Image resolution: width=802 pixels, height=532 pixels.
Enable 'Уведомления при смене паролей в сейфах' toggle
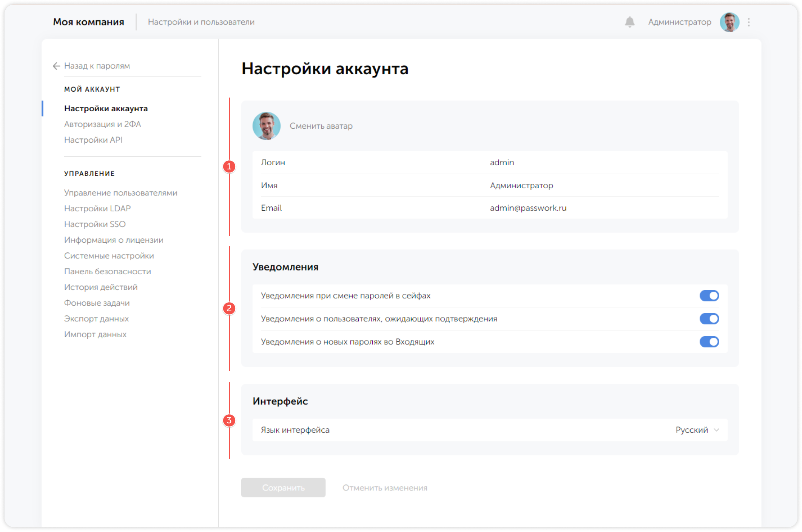click(709, 295)
